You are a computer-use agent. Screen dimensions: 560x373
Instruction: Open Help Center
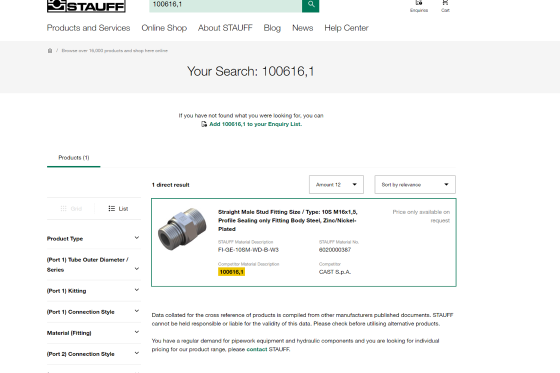point(346,28)
